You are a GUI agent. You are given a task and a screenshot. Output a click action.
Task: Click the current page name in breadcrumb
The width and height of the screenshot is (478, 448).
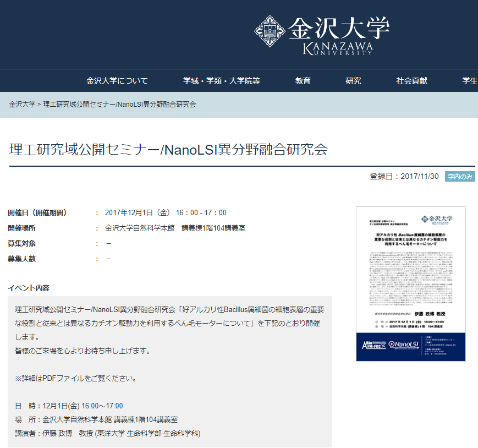click(119, 104)
